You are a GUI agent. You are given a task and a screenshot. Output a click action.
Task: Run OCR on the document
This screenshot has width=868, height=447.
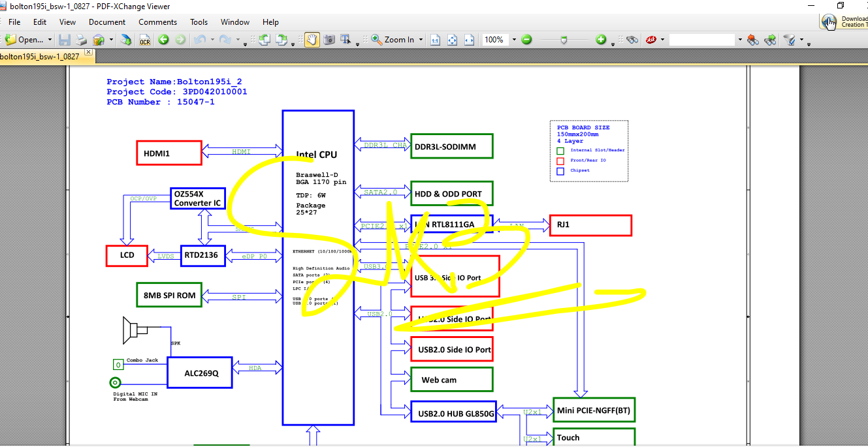tap(145, 40)
